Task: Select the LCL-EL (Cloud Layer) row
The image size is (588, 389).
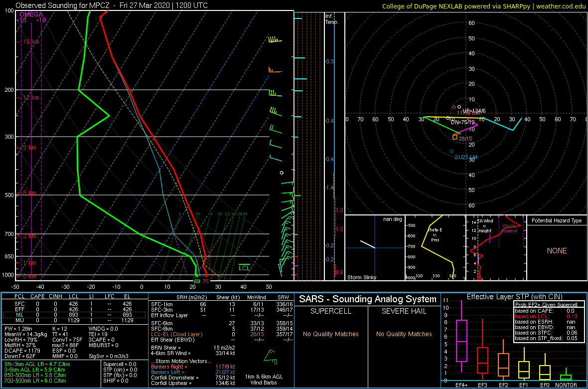Action: tap(221, 334)
